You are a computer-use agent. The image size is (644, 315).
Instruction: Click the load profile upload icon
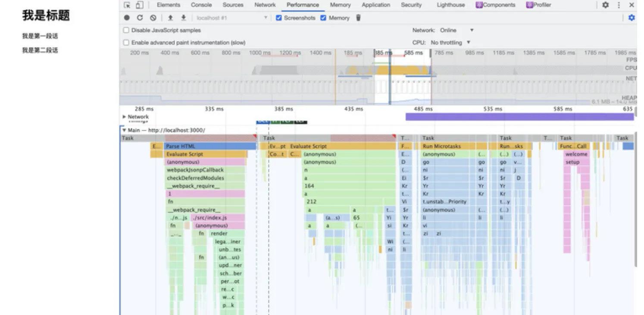170,18
